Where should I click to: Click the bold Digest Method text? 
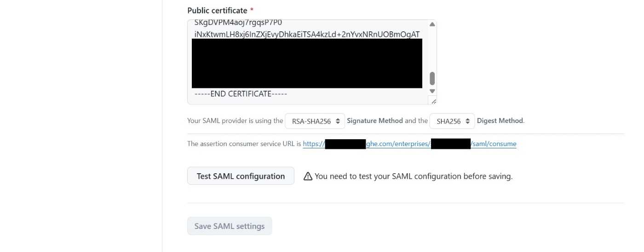(500, 121)
